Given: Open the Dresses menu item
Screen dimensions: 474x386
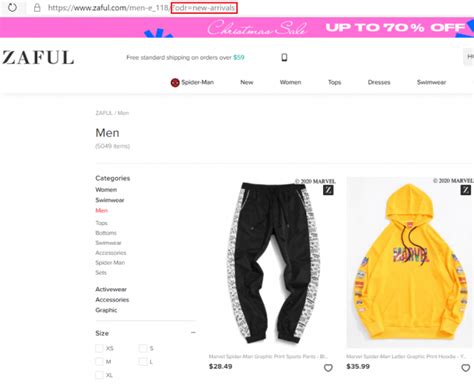Looking at the screenshot, I should (x=379, y=82).
